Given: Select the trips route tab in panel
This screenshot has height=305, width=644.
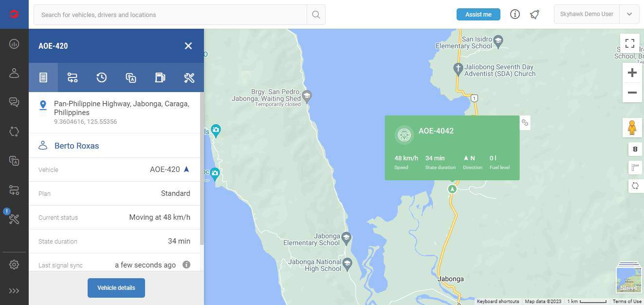Looking at the screenshot, I should click(x=73, y=77).
